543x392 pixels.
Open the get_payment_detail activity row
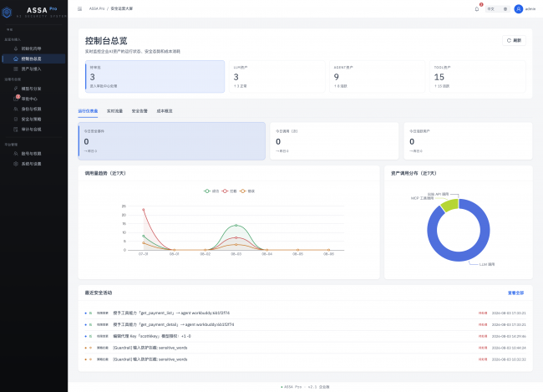305,324
